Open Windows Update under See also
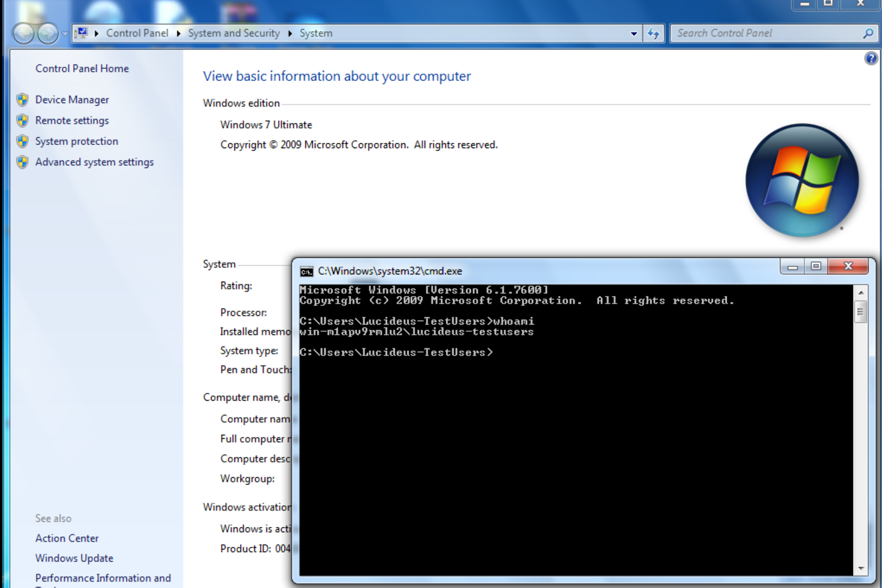Image resolution: width=882 pixels, height=588 pixels. click(x=74, y=558)
